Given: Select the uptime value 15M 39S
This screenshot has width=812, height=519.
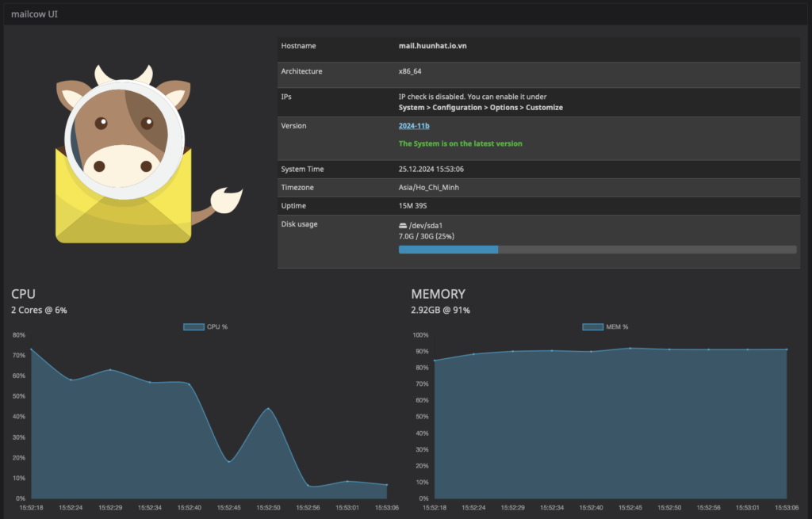Looking at the screenshot, I should tap(412, 205).
